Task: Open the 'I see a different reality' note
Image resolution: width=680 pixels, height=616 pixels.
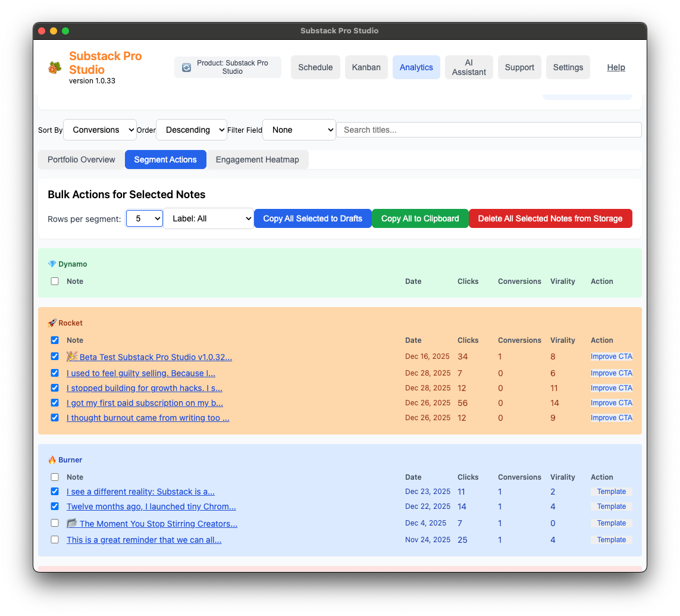Action: click(x=140, y=492)
